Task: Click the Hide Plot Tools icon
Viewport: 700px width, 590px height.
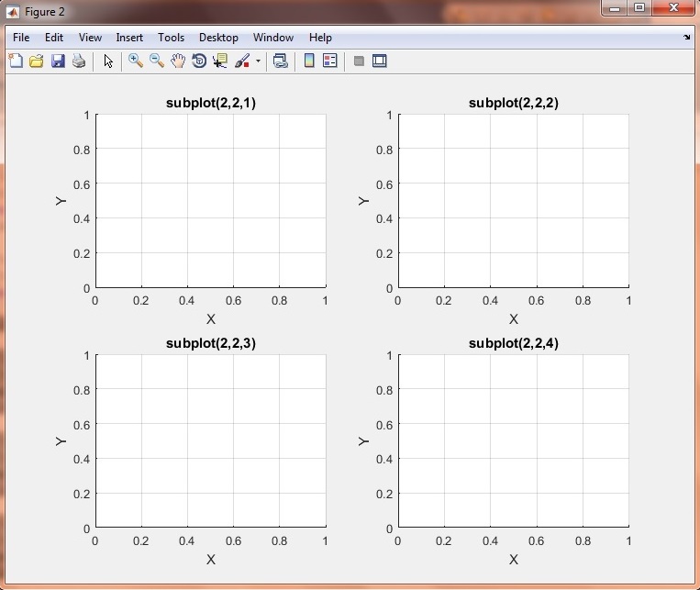Action: tap(359, 61)
